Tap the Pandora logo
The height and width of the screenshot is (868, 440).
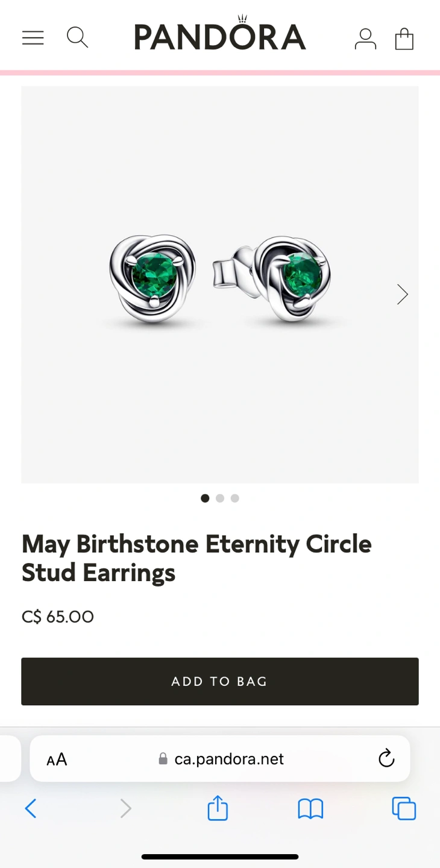(220, 36)
